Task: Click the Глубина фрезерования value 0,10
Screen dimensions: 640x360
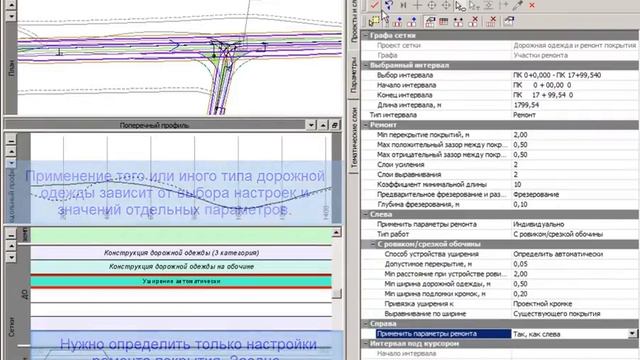Action: [x=575, y=204]
